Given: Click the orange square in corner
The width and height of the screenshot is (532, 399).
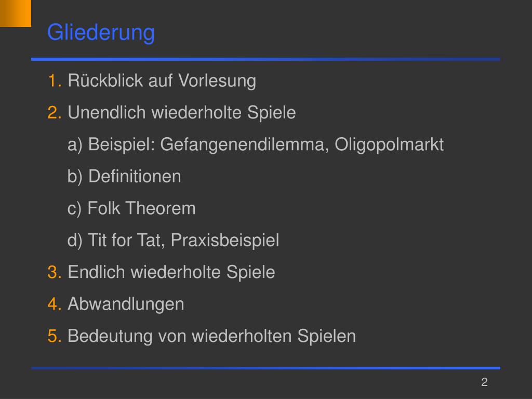Looking at the screenshot, I should pos(16,13).
